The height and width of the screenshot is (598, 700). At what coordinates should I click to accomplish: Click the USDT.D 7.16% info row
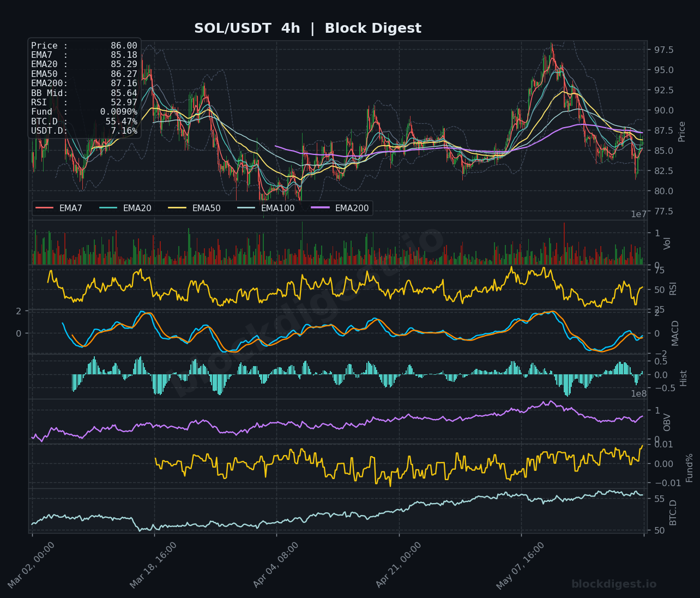point(84,131)
